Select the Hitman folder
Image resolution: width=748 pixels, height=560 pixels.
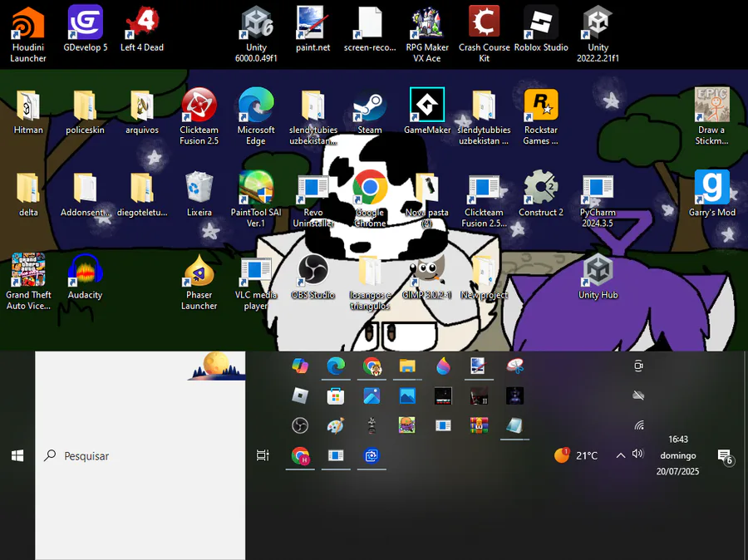pos(28,112)
